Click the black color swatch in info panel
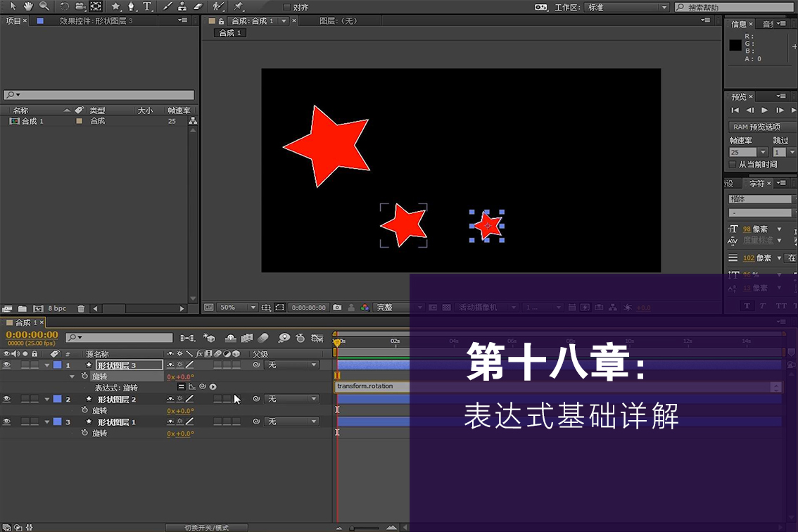798x532 pixels. click(x=735, y=45)
